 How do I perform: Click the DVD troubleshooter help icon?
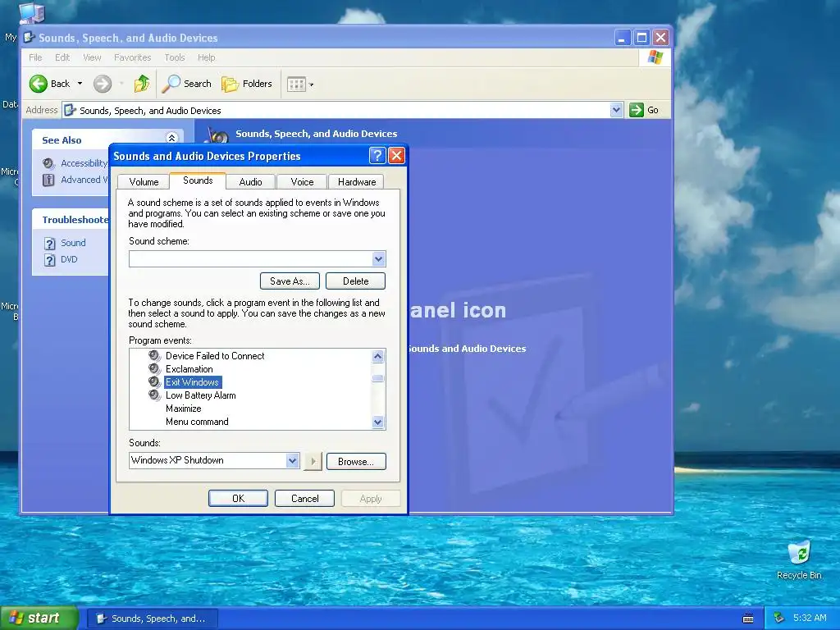click(49, 260)
